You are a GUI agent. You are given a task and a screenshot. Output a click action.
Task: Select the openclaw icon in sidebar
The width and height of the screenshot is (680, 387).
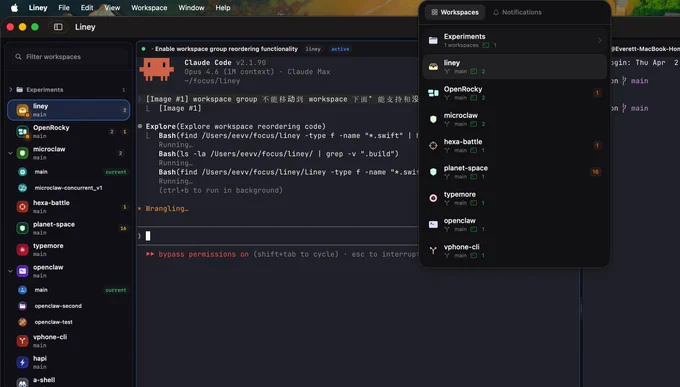tap(23, 271)
